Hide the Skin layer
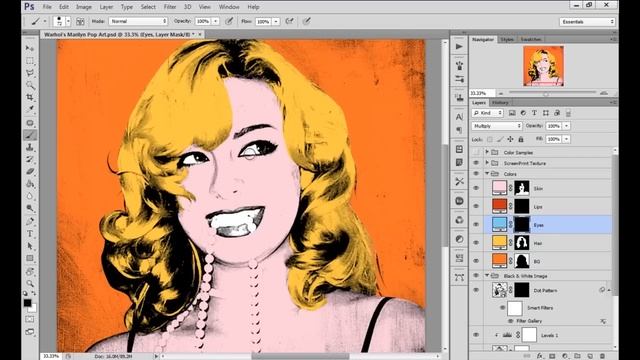This screenshot has height=360, width=640. click(x=476, y=188)
